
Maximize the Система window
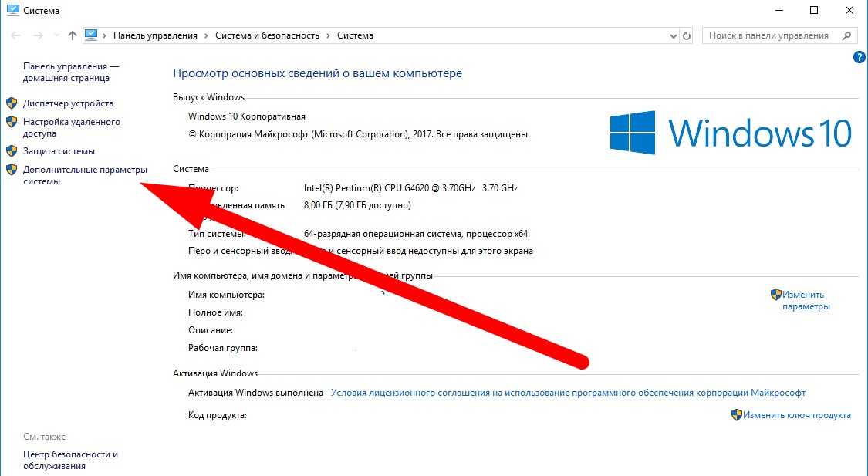pos(814,10)
